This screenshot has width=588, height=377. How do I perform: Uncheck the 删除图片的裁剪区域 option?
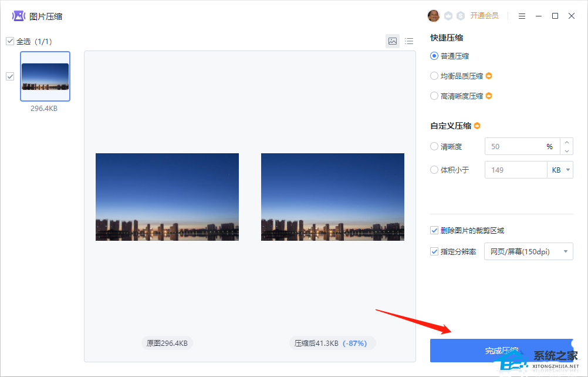pos(434,230)
